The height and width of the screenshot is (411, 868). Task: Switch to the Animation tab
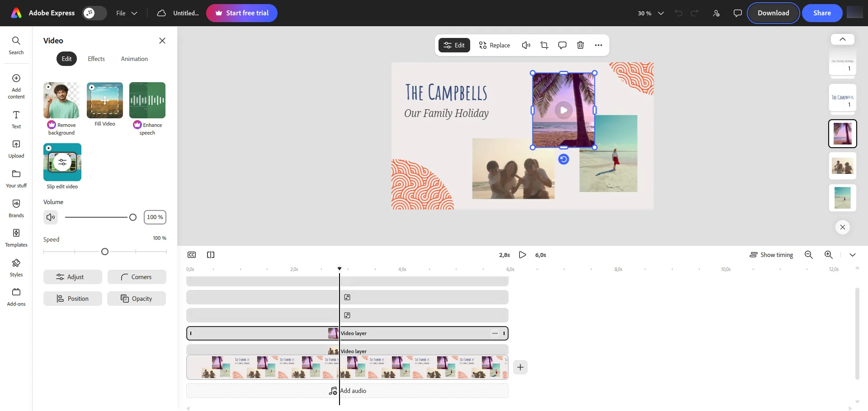134,59
